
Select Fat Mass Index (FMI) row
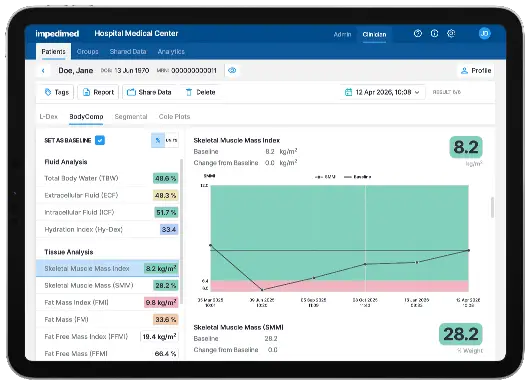tap(107, 302)
